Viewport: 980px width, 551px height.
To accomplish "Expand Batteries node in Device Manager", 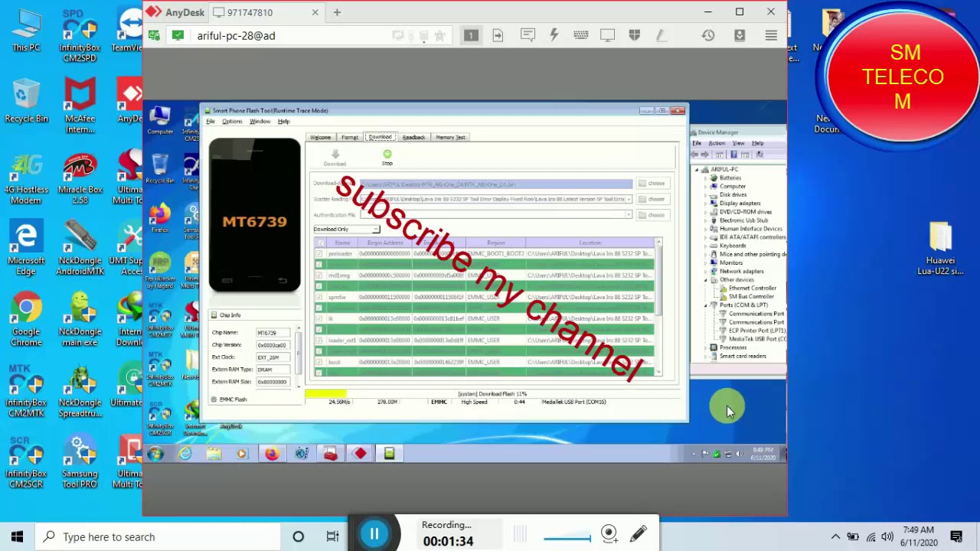I will tap(706, 178).
